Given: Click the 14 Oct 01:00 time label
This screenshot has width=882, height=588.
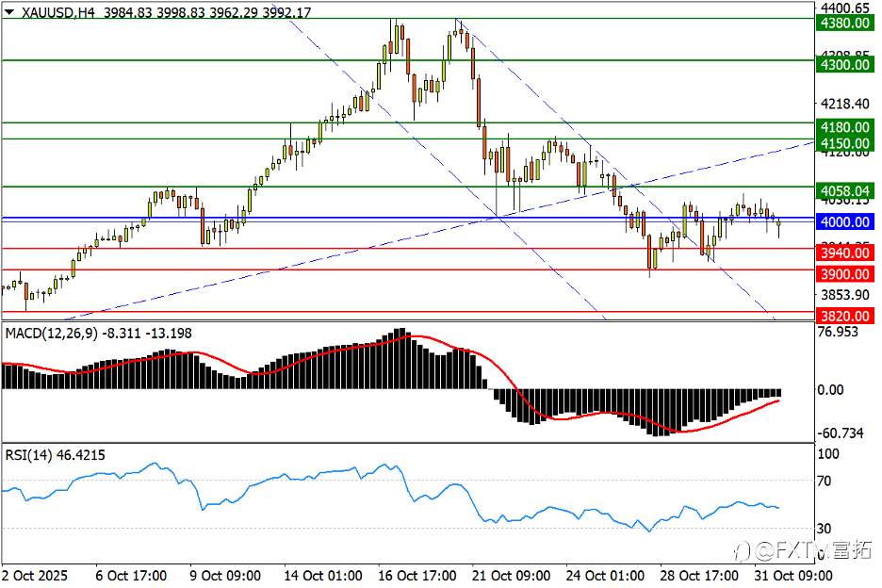Looking at the screenshot, I should tap(323, 576).
